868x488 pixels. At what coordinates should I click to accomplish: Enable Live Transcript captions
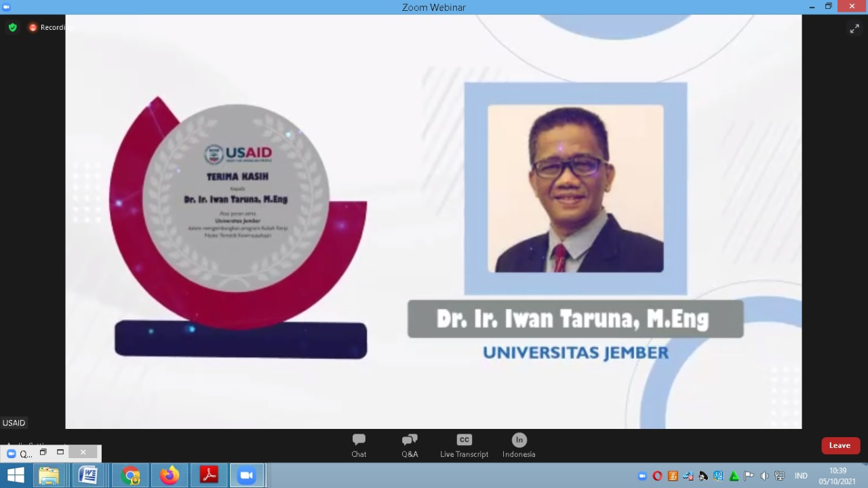click(464, 446)
